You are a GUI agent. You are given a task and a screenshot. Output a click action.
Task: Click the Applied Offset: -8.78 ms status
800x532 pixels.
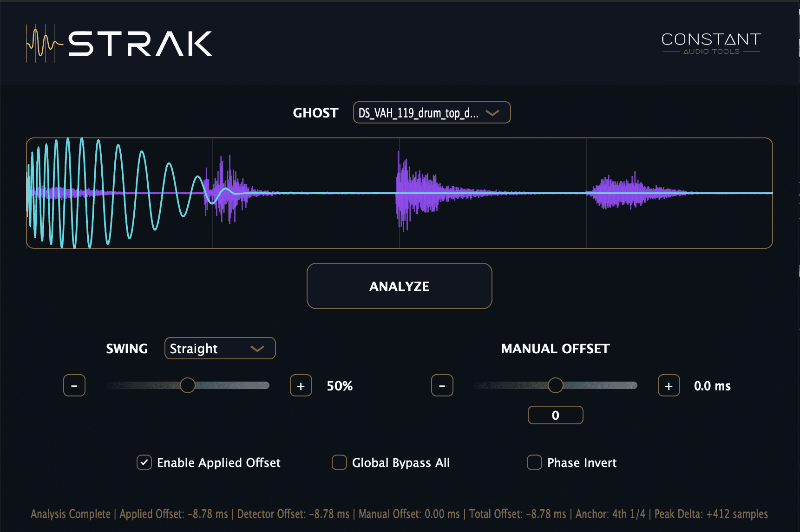pos(174,514)
